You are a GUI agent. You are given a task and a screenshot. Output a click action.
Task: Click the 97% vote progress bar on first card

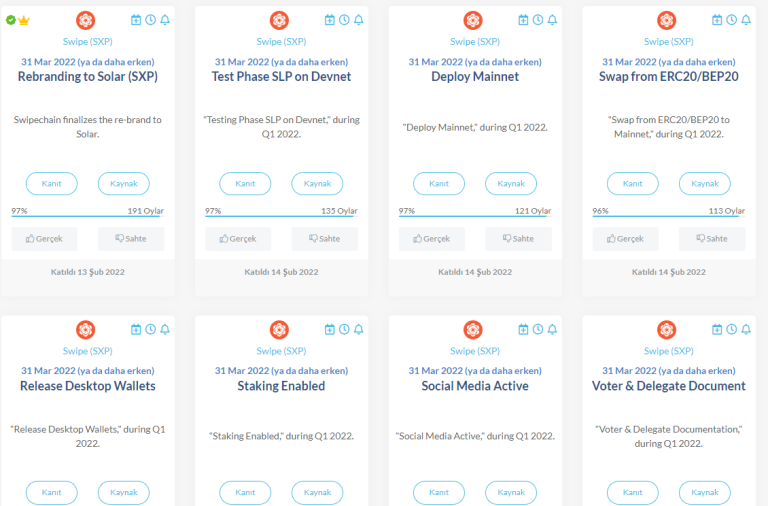[x=88, y=216]
